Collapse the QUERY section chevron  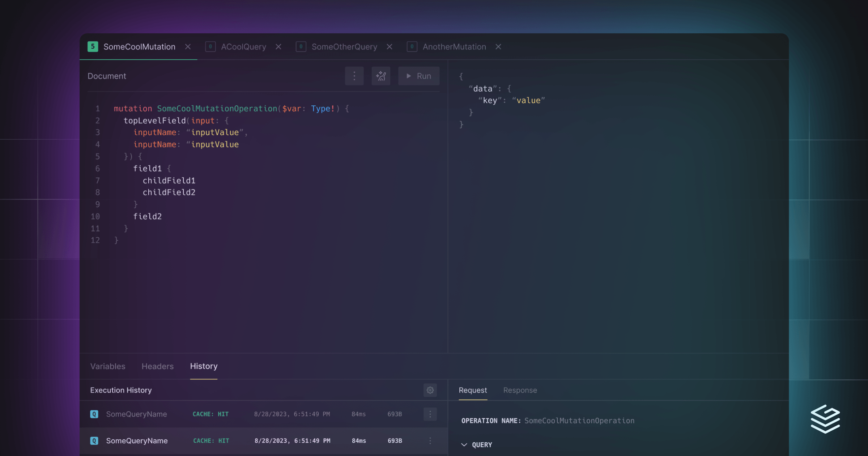click(x=464, y=445)
